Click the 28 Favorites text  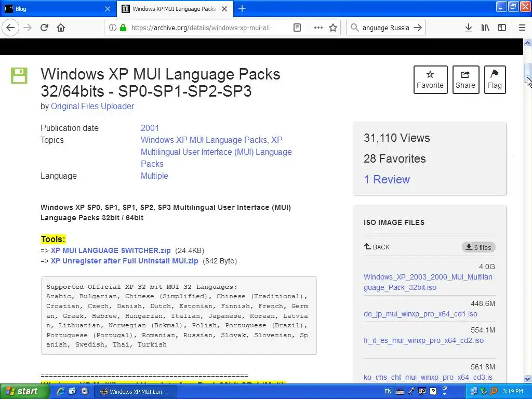pos(395,158)
